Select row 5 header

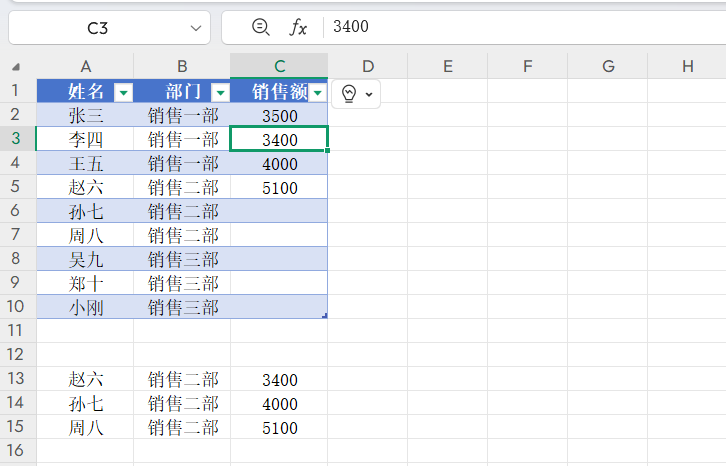[x=17, y=187]
